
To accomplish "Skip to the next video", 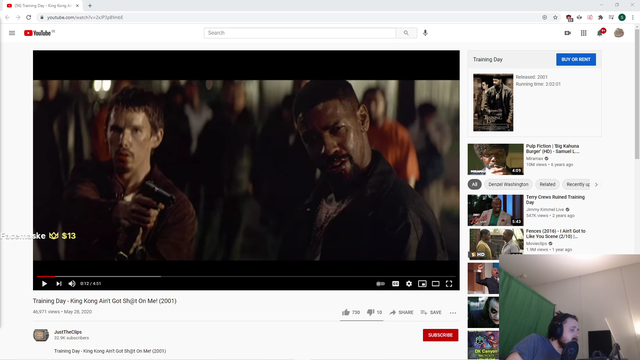I will [x=59, y=284].
